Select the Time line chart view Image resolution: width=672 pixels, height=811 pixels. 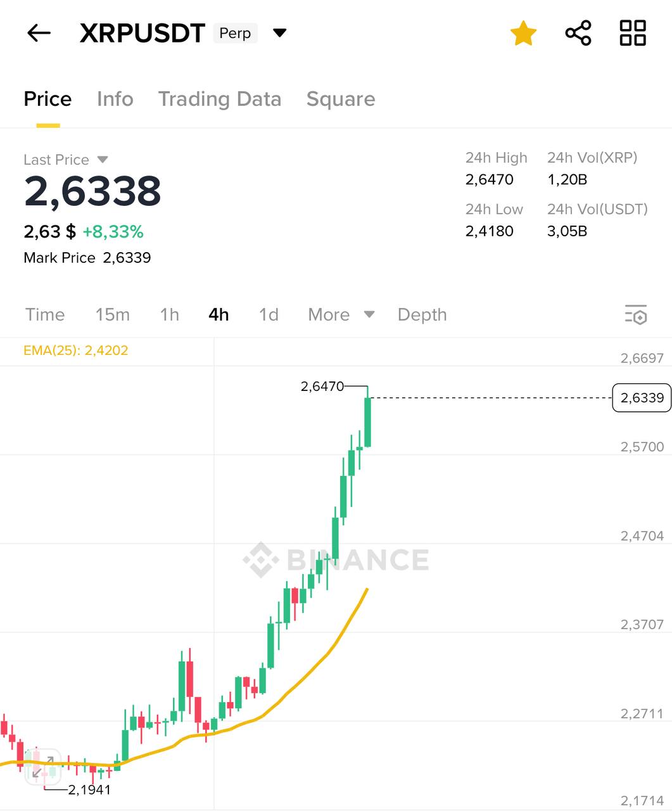pyautogui.click(x=45, y=314)
